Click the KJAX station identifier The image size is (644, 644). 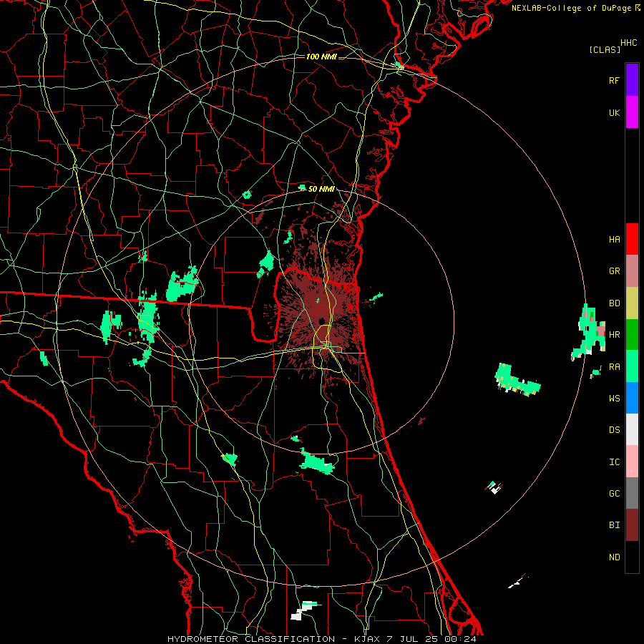pyautogui.click(x=367, y=639)
